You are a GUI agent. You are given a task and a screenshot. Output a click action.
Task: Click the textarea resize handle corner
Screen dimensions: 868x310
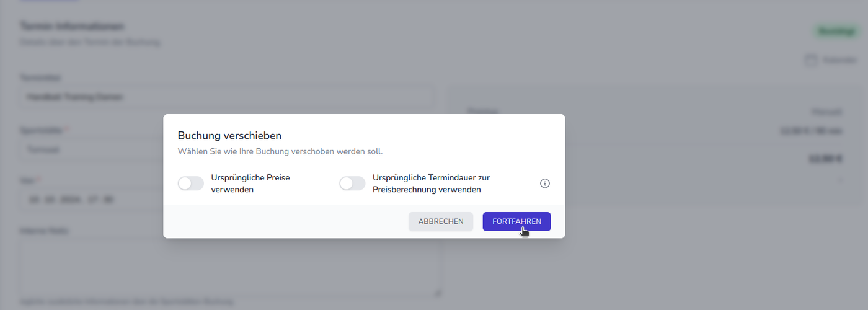pos(438,293)
